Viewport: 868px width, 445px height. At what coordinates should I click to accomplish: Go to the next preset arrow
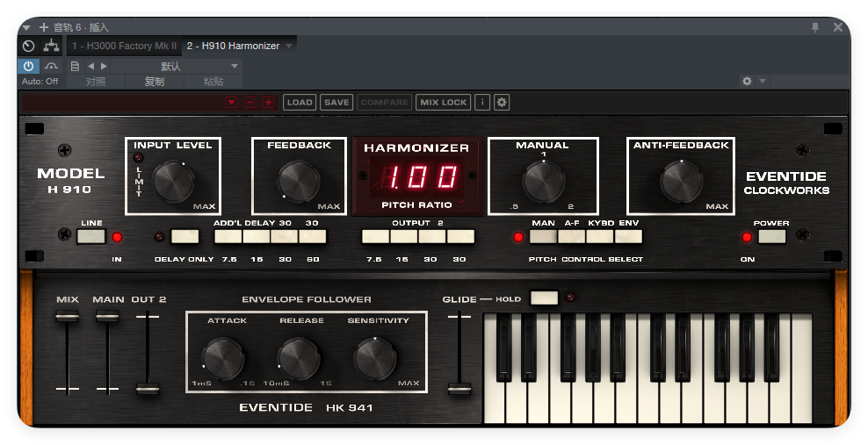click(x=104, y=67)
